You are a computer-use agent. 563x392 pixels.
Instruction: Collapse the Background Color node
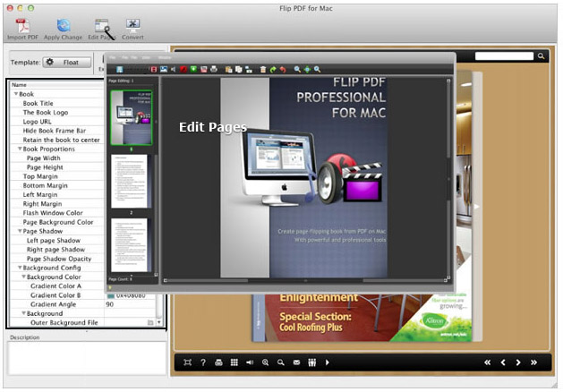(x=23, y=277)
